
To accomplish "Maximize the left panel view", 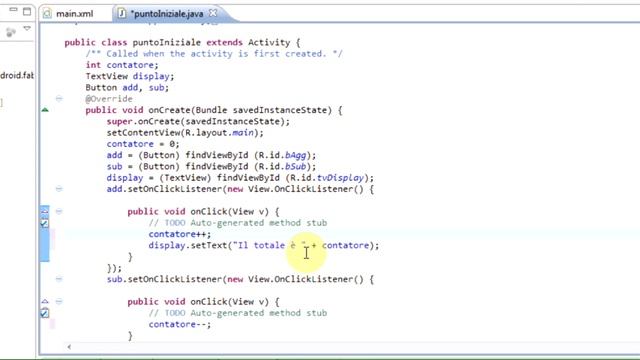I will tap(27, 11).
